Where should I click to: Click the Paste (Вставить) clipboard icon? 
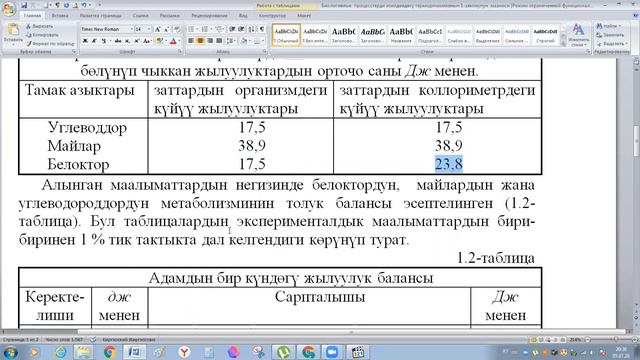(x=13, y=30)
